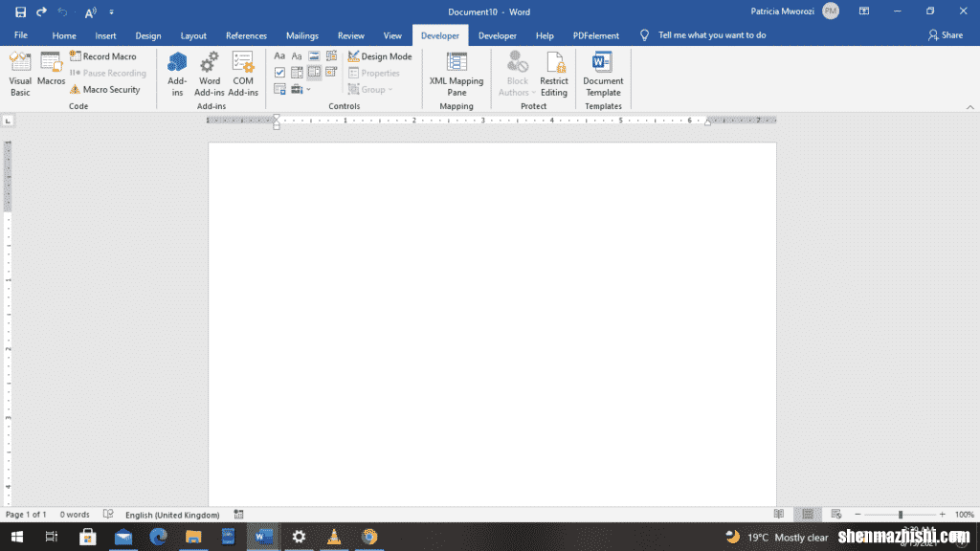Open File Explorer from taskbar

pos(193,537)
